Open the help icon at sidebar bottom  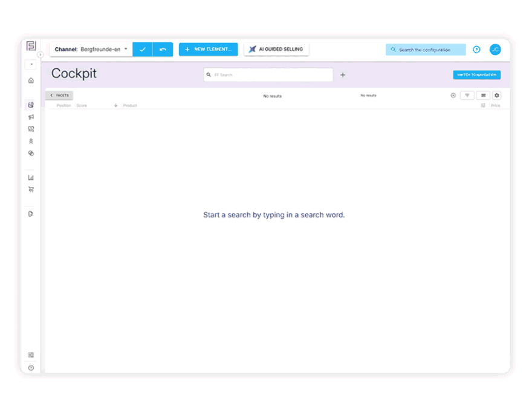click(31, 368)
